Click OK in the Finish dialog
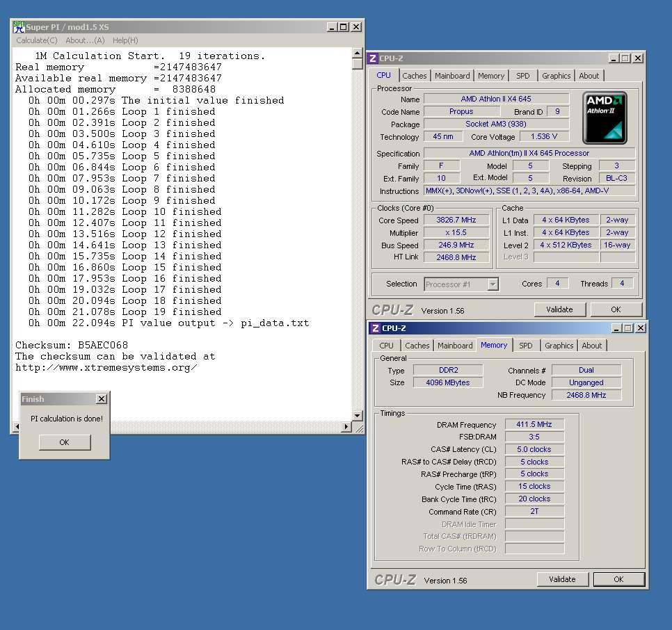Viewport: 672px width, 630px height. pos(65,442)
